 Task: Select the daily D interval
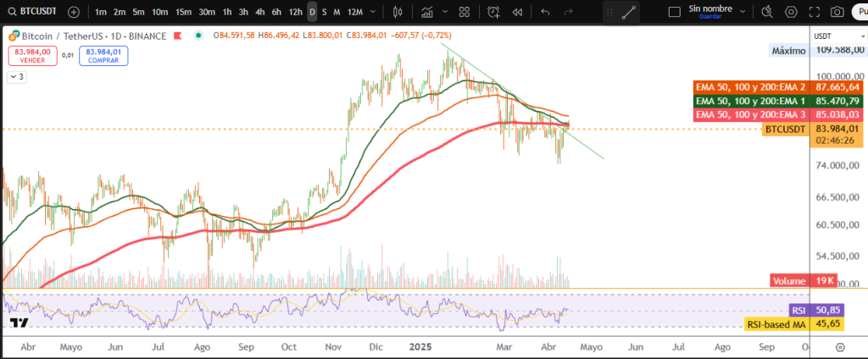tap(312, 12)
